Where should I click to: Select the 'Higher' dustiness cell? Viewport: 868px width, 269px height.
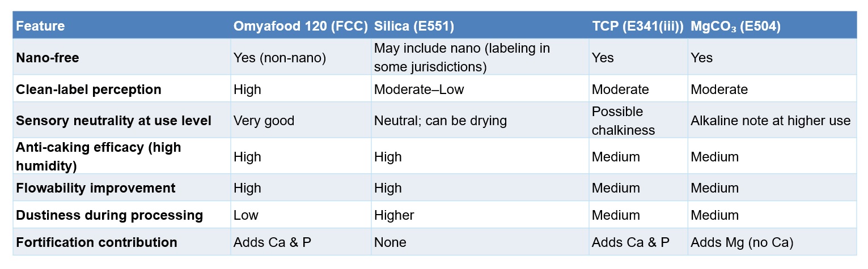click(393, 215)
